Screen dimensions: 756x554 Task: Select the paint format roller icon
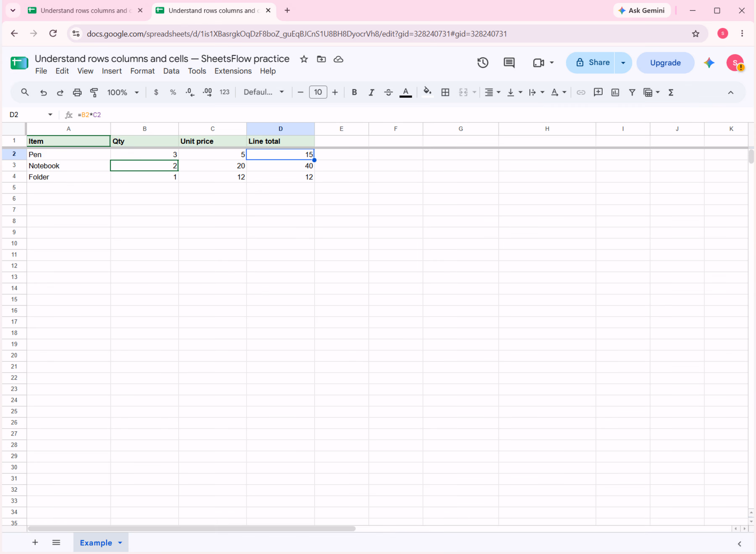[94, 92]
